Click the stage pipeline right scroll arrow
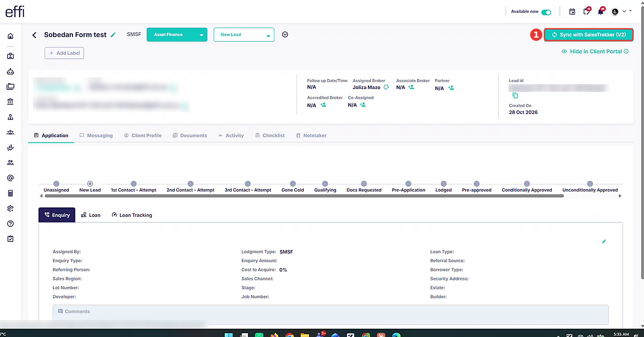 click(620, 196)
